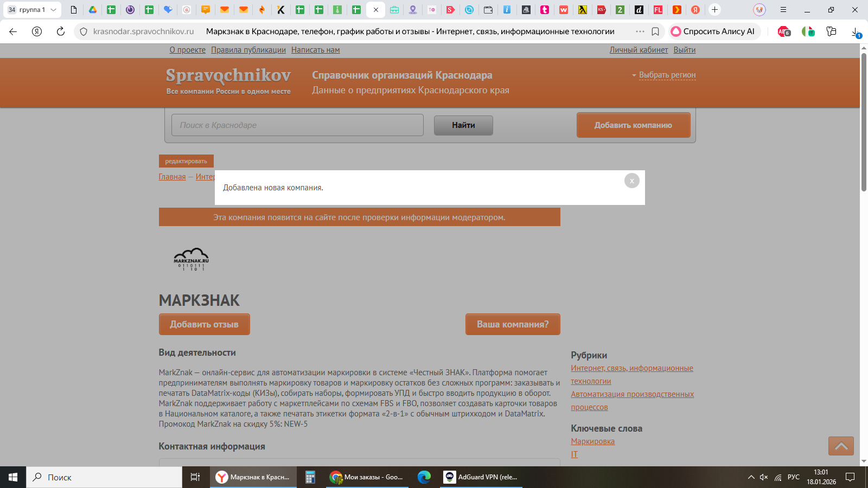The height and width of the screenshot is (488, 868).
Task: Open the orange chevron icon tab
Action: [676, 10]
